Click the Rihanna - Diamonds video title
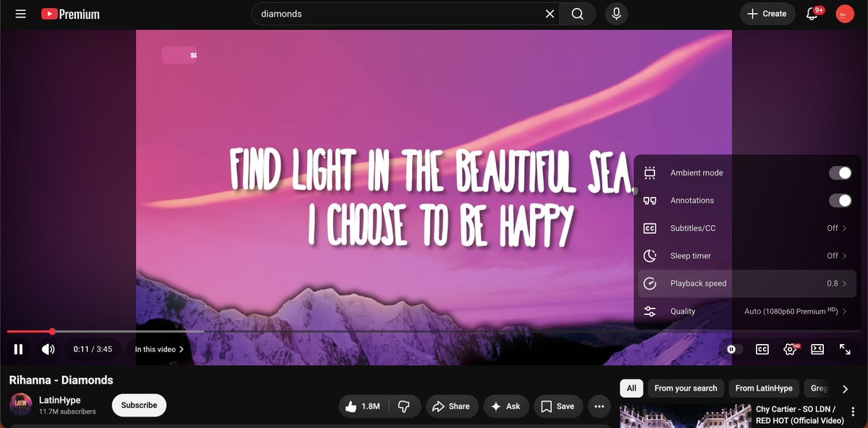The height and width of the screenshot is (428, 868). [61, 379]
